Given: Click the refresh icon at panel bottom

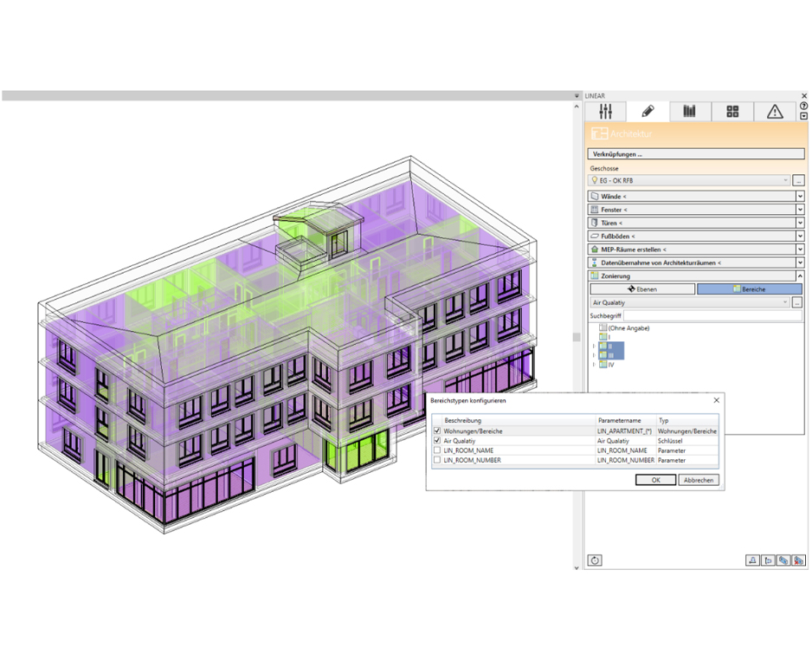Looking at the screenshot, I should pyautogui.click(x=595, y=560).
